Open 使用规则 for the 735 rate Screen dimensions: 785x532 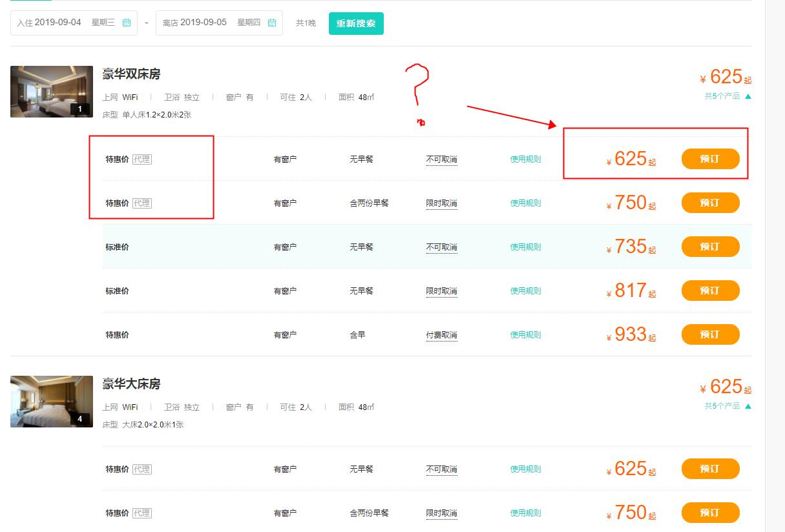pyautogui.click(x=525, y=247)
